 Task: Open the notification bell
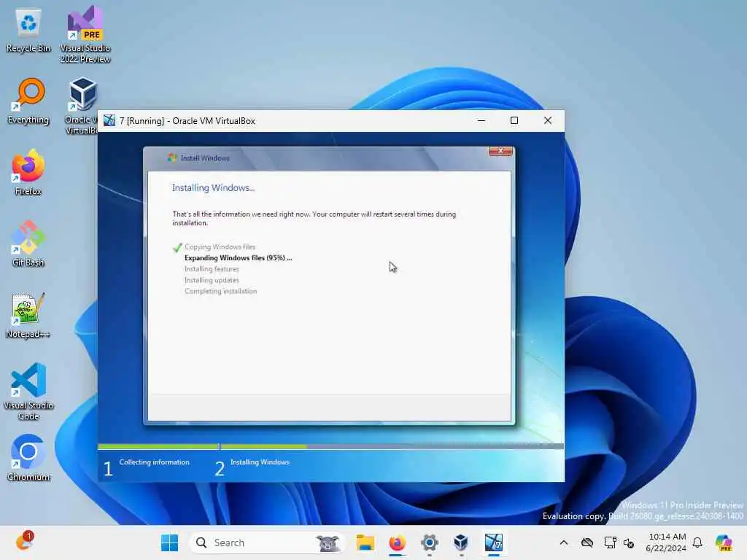pos(697,542)
